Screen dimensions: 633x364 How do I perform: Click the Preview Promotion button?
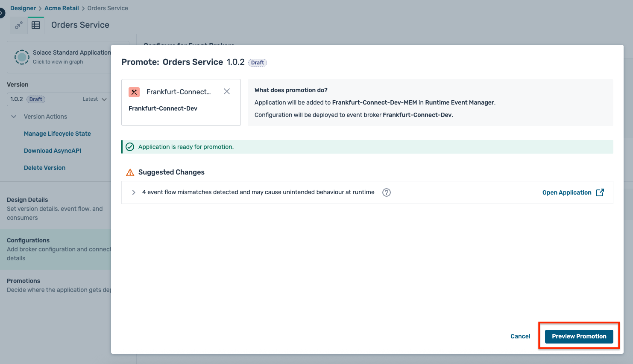pyautogui.click(x=579, y=336)
